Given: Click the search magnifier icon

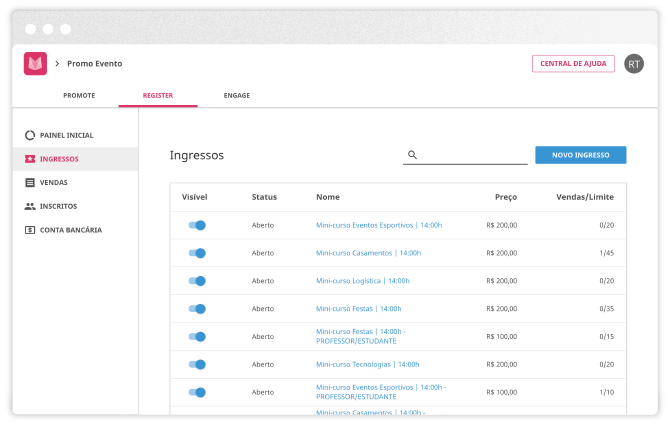Looking at the screenshot, I should point(412,155).
